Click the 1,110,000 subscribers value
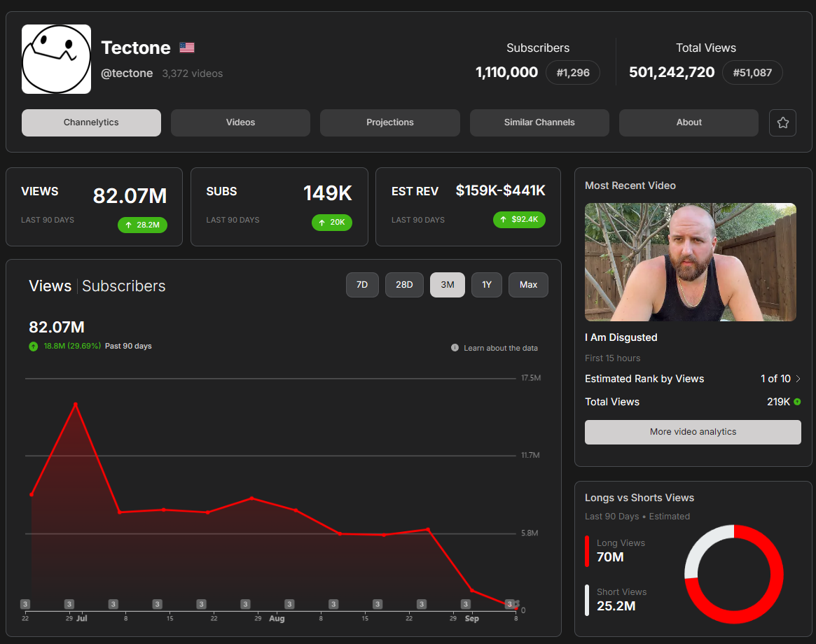The image size is (816, 644). (x=506, y=72)
